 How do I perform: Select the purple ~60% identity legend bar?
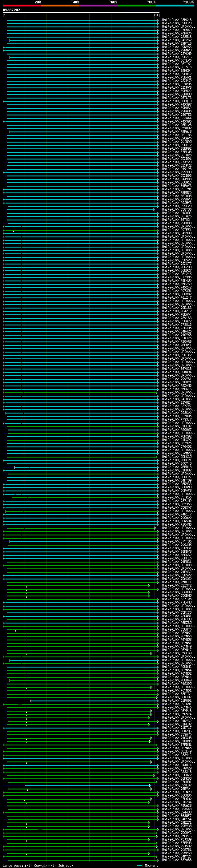98,6
